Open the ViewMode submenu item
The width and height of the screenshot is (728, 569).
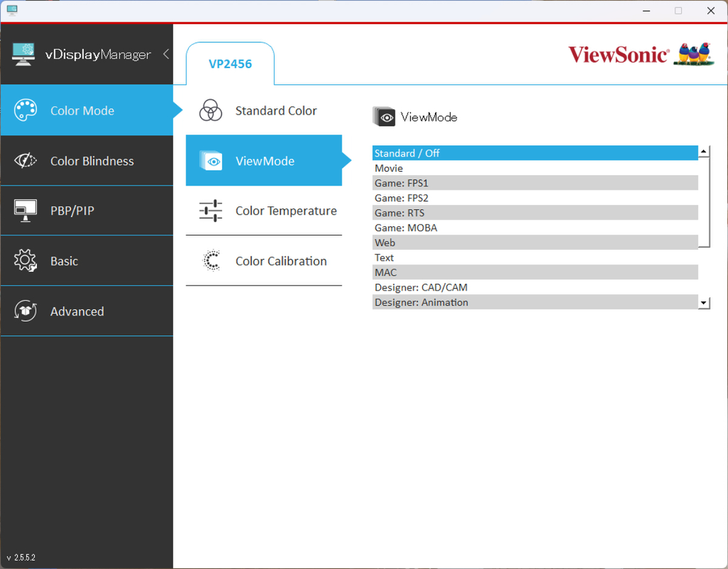pos(264,161)
